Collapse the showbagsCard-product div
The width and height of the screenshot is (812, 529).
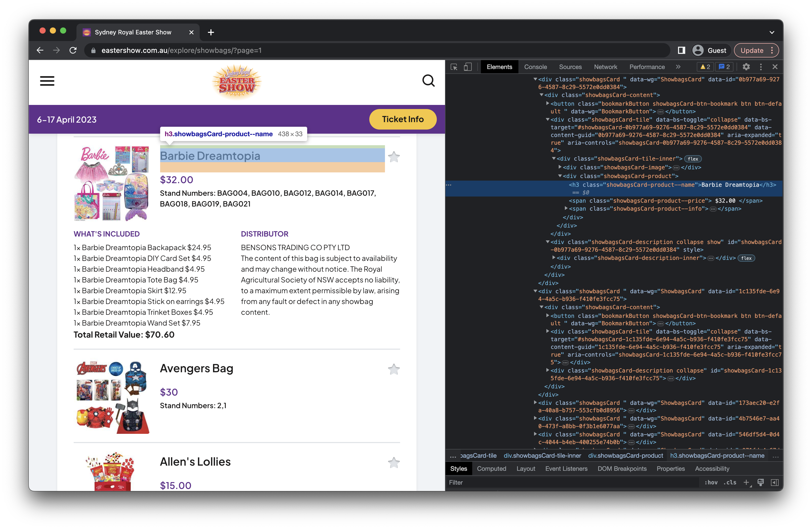(x=560, y=176)
